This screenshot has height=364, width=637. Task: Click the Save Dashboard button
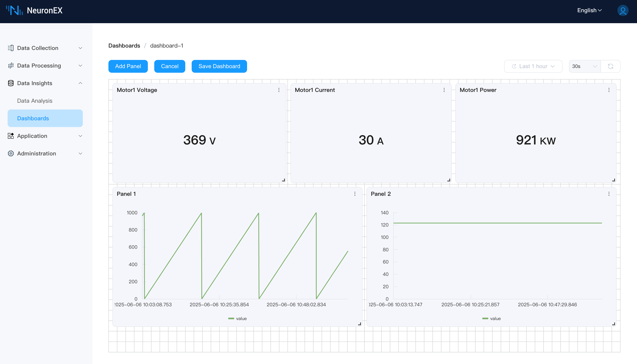(x=219, y=66)
